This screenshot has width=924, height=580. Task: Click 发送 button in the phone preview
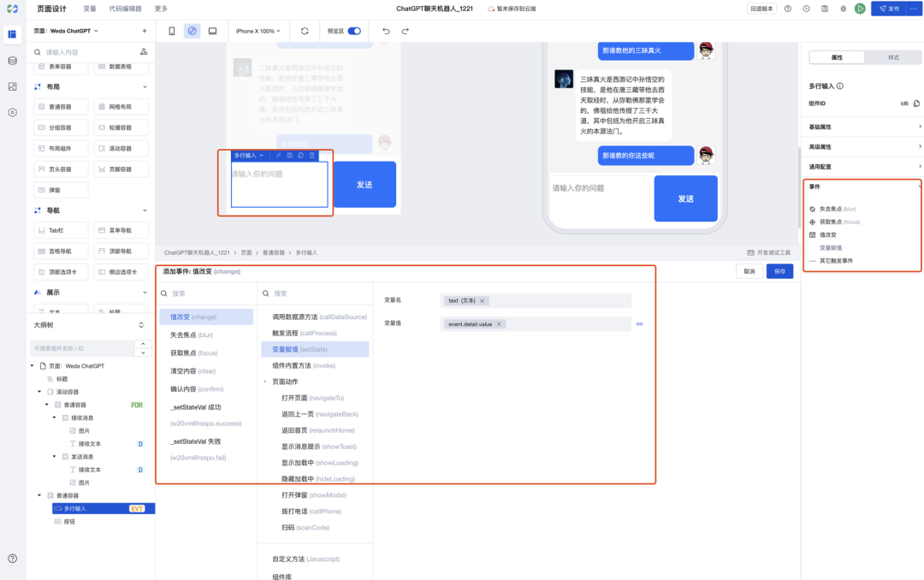(x=686, y=198)
